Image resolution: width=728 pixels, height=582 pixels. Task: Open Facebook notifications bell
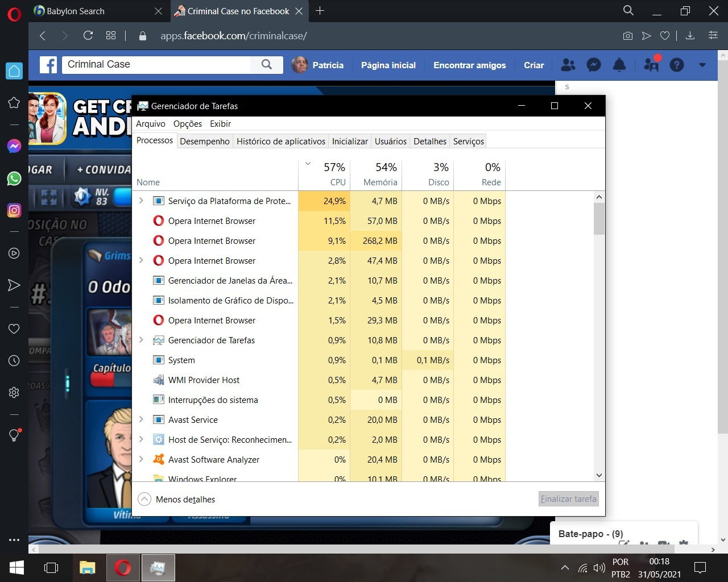point(619,65)
